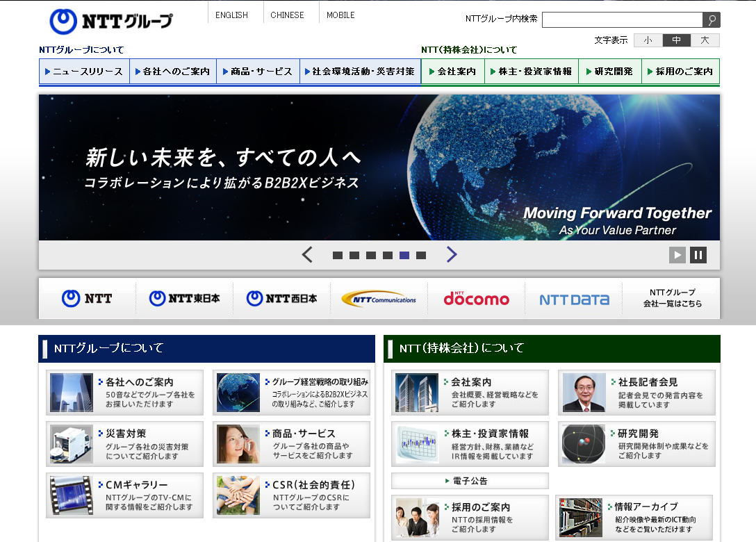756x542 pixels.
Task: Go to the previous carousel slide
Action: pyautogui.click(x=307, y=254)
